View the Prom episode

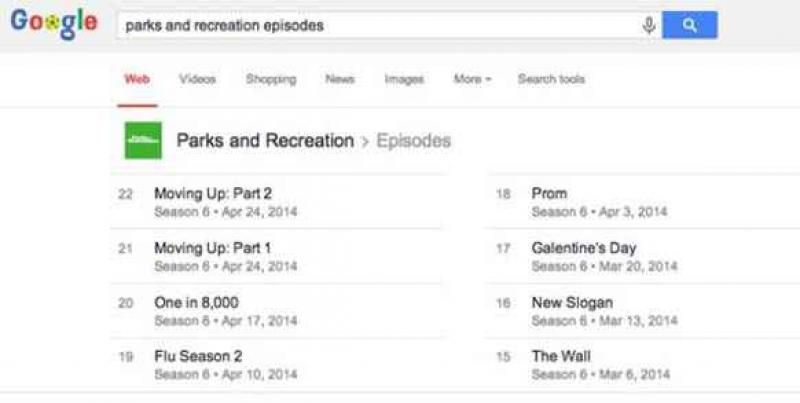pyautogui.click(x=549, y=194)
